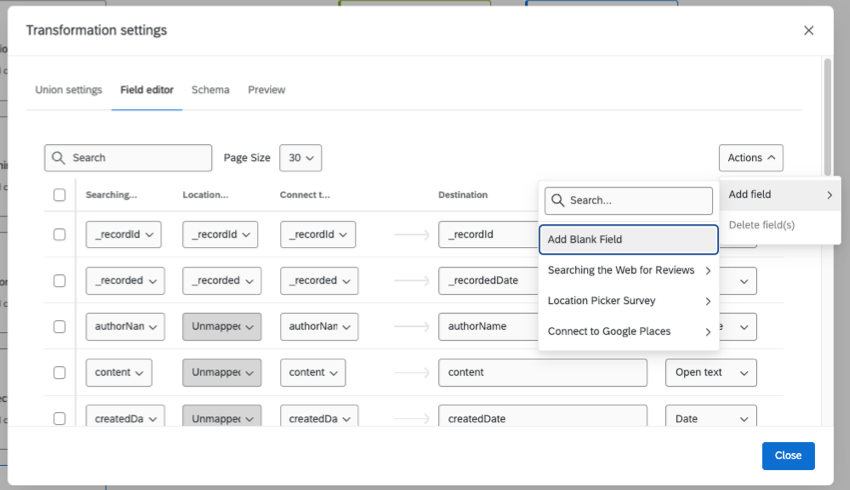Open the Connect column createdDate dropdown
This screenshot has width=850, height=490.
[319, 417]
